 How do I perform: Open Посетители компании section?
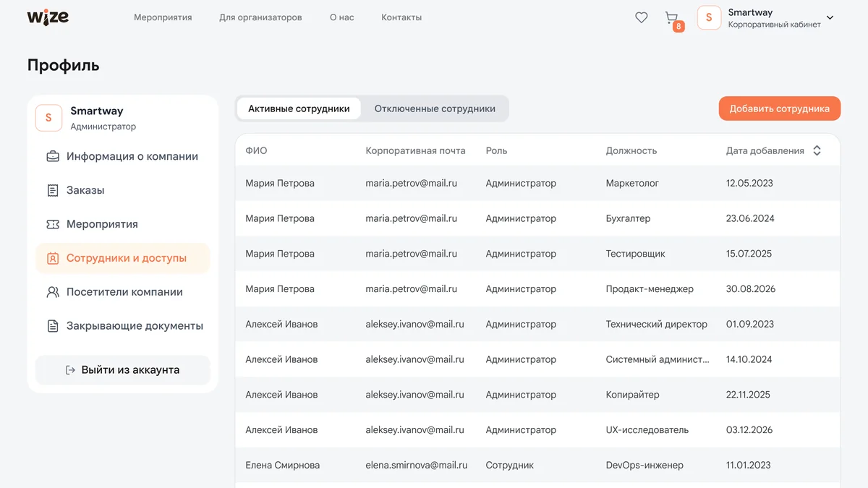coord(123,292)
